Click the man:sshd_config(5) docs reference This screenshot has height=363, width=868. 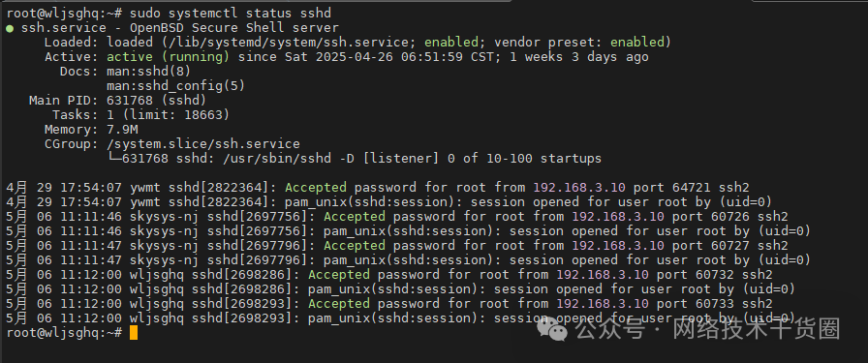175,86
